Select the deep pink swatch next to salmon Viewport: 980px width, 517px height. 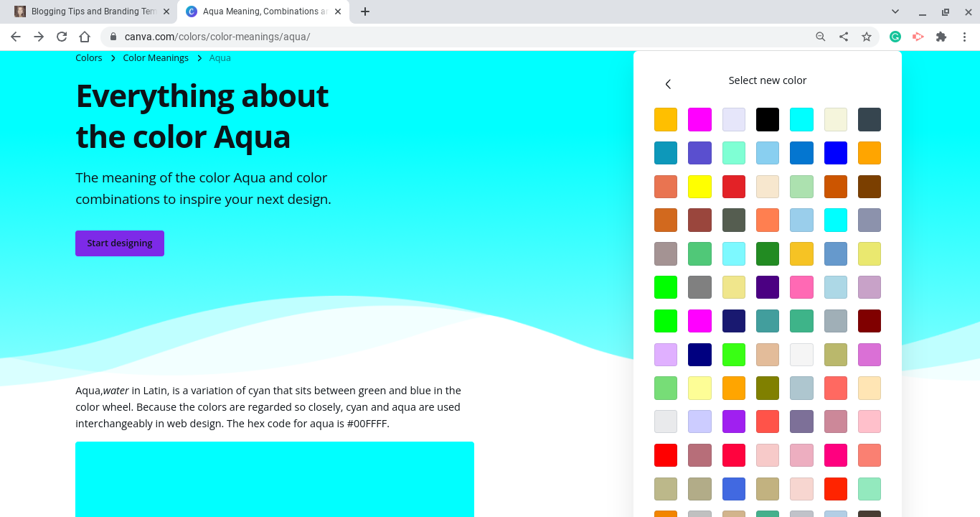(x=836, y=455)
